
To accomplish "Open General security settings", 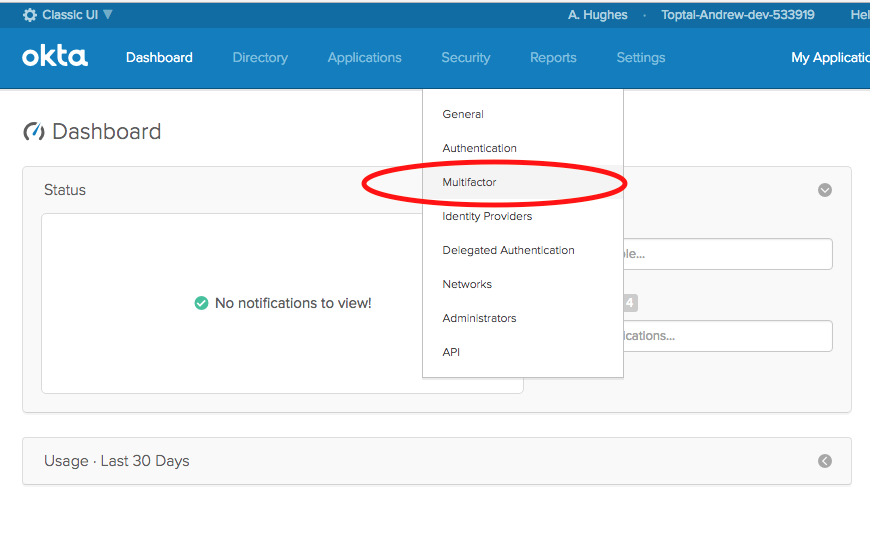I will click(463, 114).
